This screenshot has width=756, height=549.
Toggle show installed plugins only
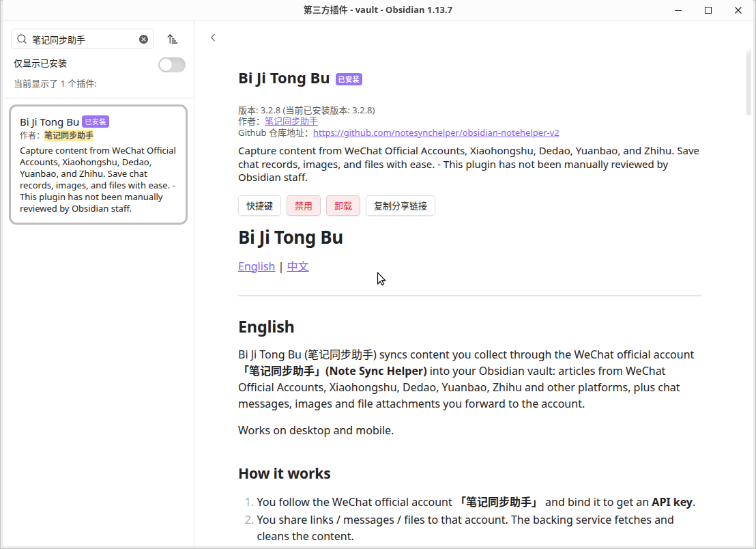click(x=172, y=65)
